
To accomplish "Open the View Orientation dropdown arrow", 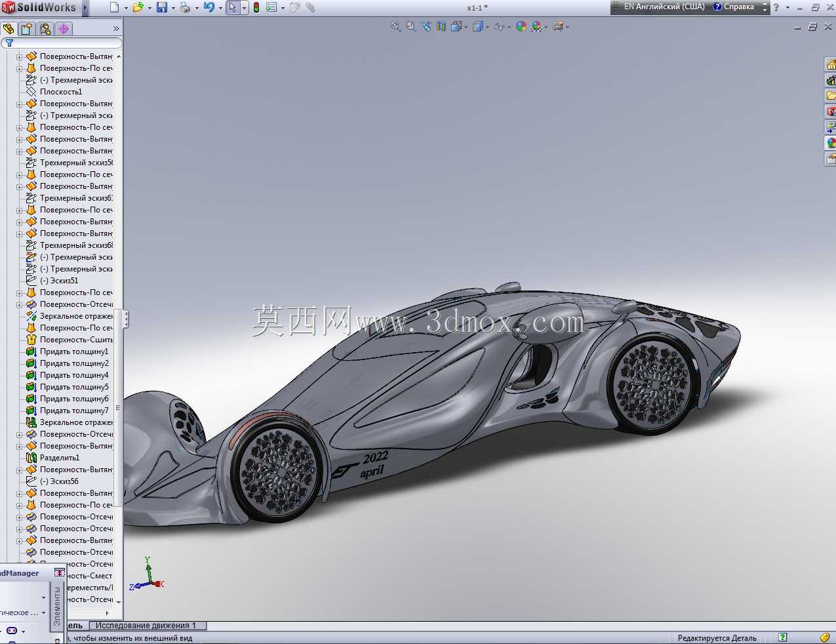I will [x=466, y=27].
